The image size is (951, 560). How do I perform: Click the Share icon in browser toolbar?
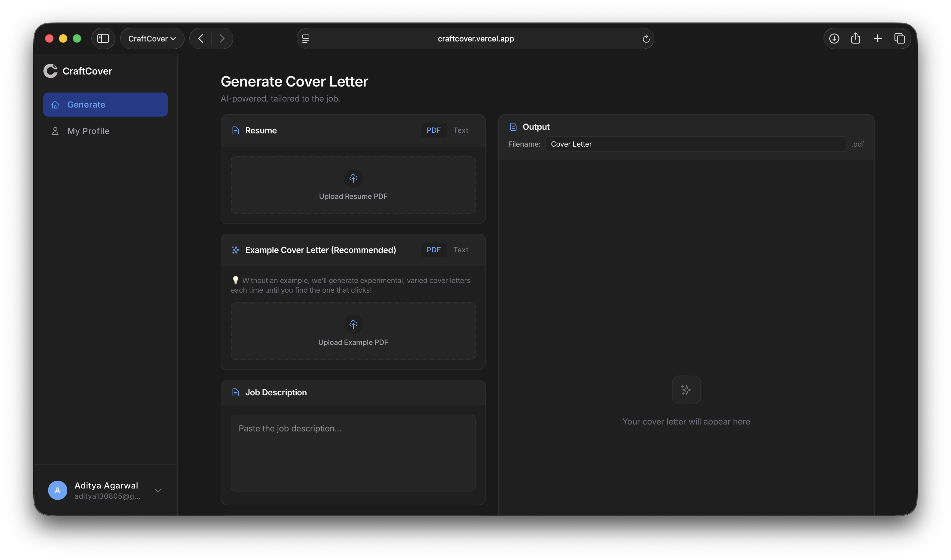855,38
